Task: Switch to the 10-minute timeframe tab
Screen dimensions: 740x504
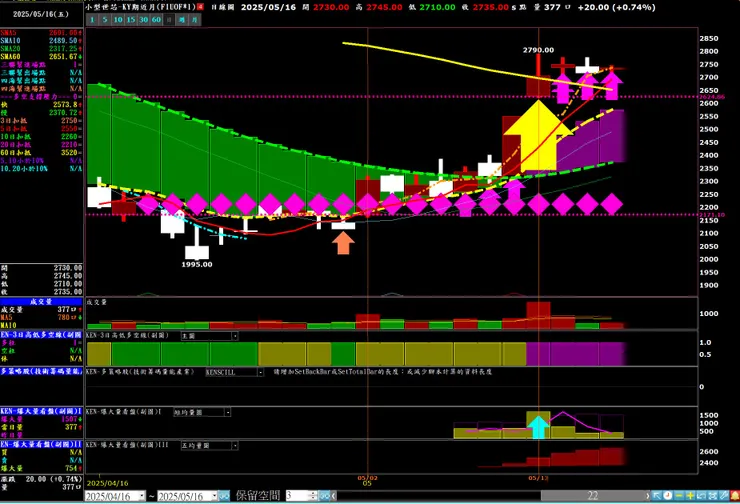Action: [x=118, y=20]
